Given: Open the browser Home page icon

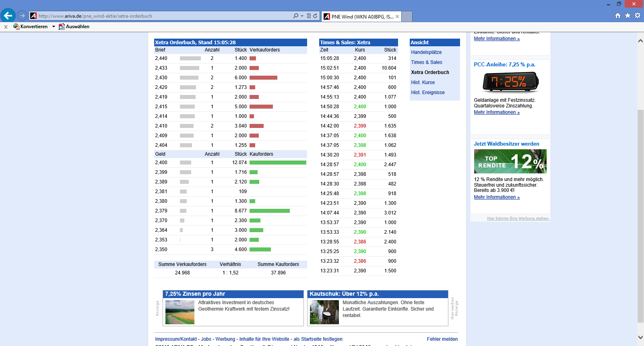Looking at the screenshot, I should click(618, 16).
